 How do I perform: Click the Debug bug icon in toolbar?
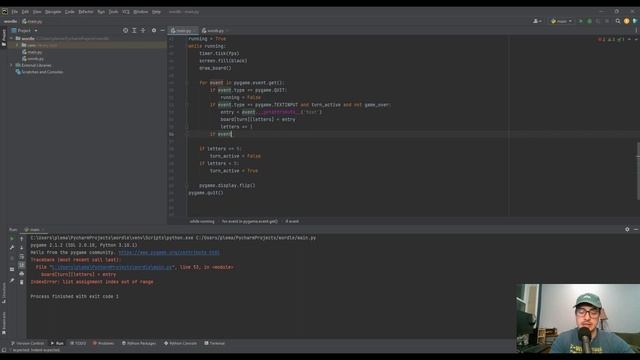tap(589, 21)
